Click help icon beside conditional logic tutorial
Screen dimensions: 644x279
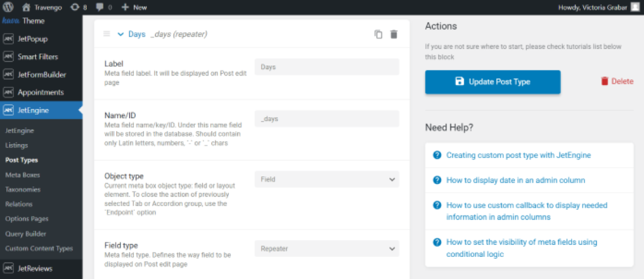pos(437,242)
